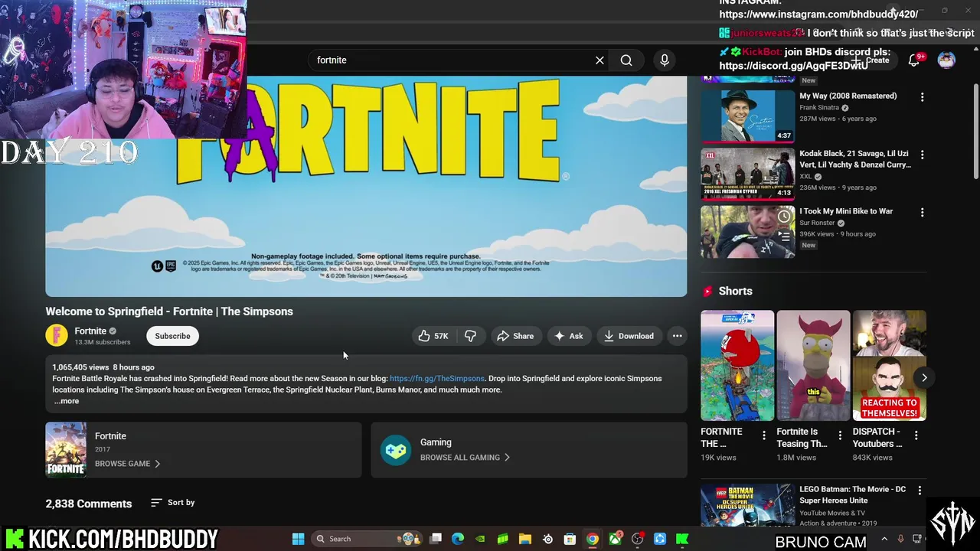
Task: Show next Shorts with arrow
Action: pyautogui.click(x=924, y=377)
